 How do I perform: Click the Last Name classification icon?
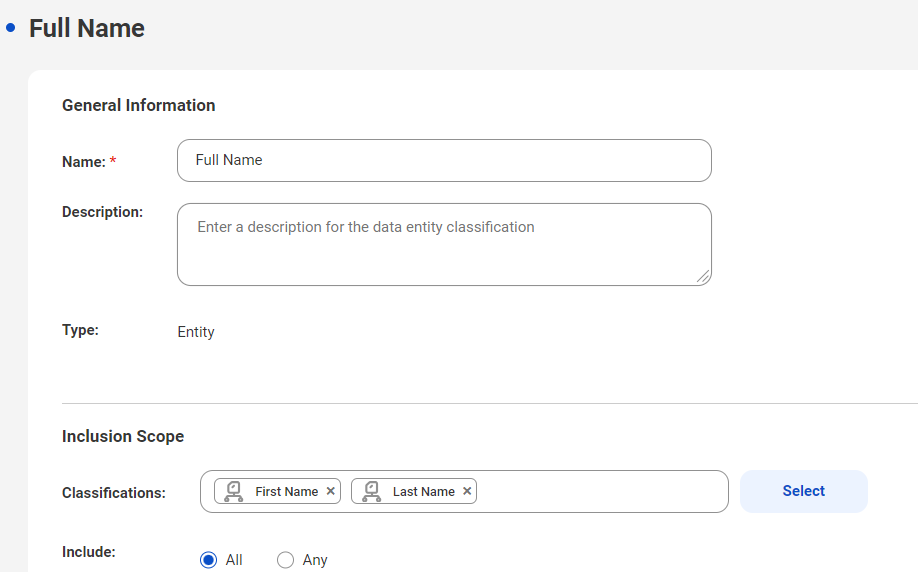pyautogui.click(x=371, y=491)
